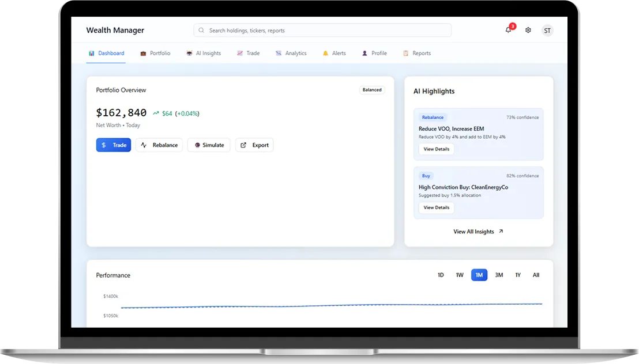
Task: Click the Reduce VOO, Increase EEM title
Action: pos(451,128)
